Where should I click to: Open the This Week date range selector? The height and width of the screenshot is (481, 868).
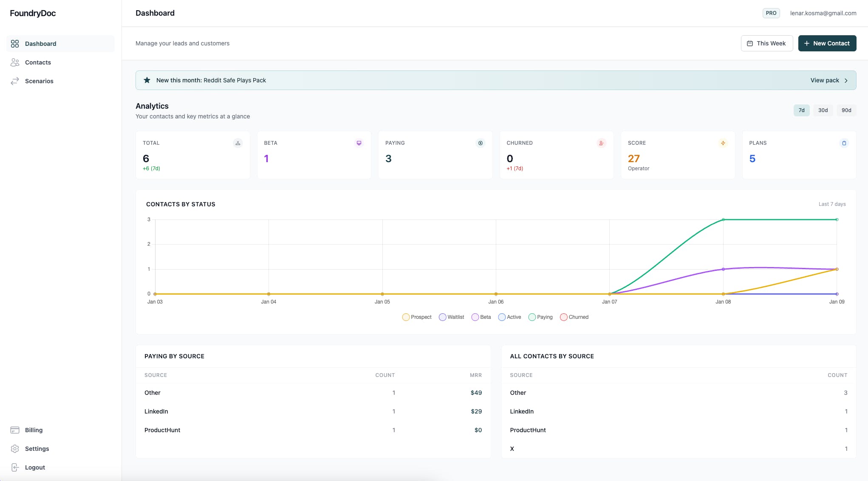pos(766,43)
